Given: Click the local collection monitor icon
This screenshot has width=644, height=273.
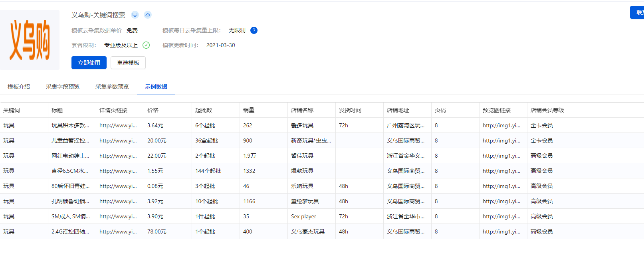Looking at the screenshot, I should [x=135, y=15].
